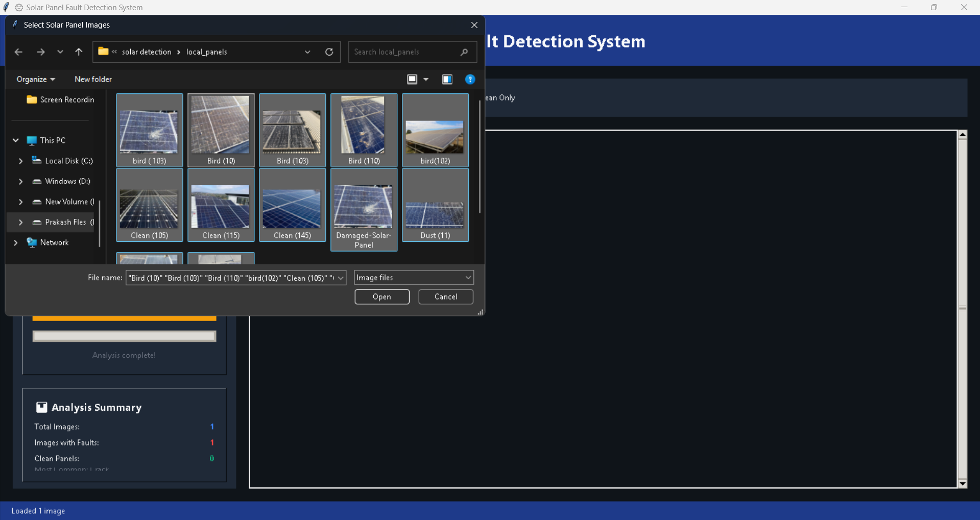Select the Clean (145) image thumbnail
980x520 pixels.
(292, 205)
